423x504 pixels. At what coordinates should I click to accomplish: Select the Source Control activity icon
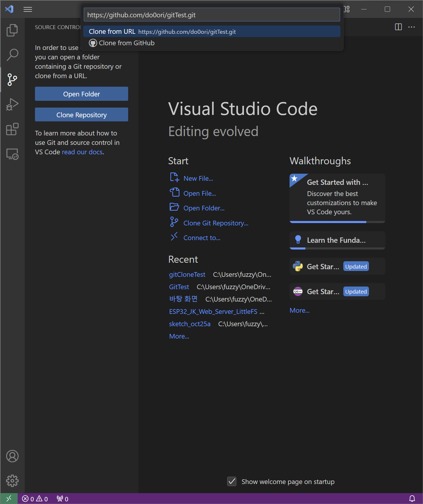[12, 79]
